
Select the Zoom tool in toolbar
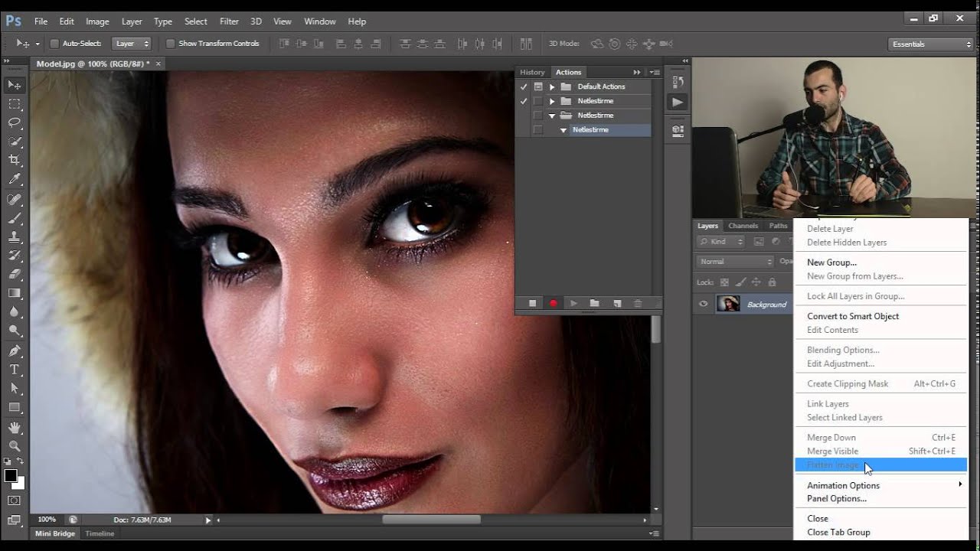pos(15,446)
